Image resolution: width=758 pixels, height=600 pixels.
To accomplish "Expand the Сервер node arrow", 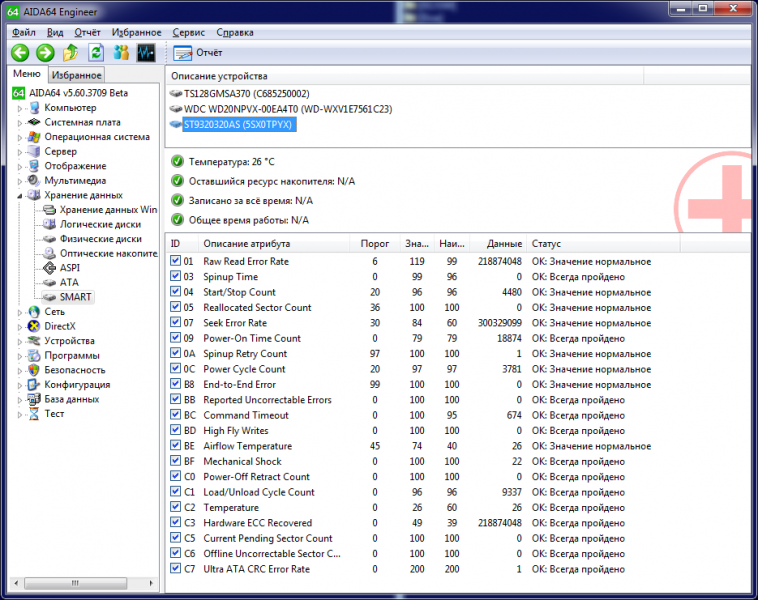I will pyautogui.click(x=20, y=152).
